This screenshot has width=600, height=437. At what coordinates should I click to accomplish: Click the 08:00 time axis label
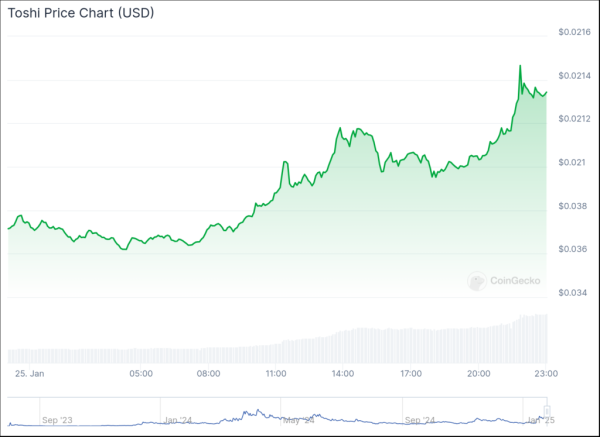208,374
